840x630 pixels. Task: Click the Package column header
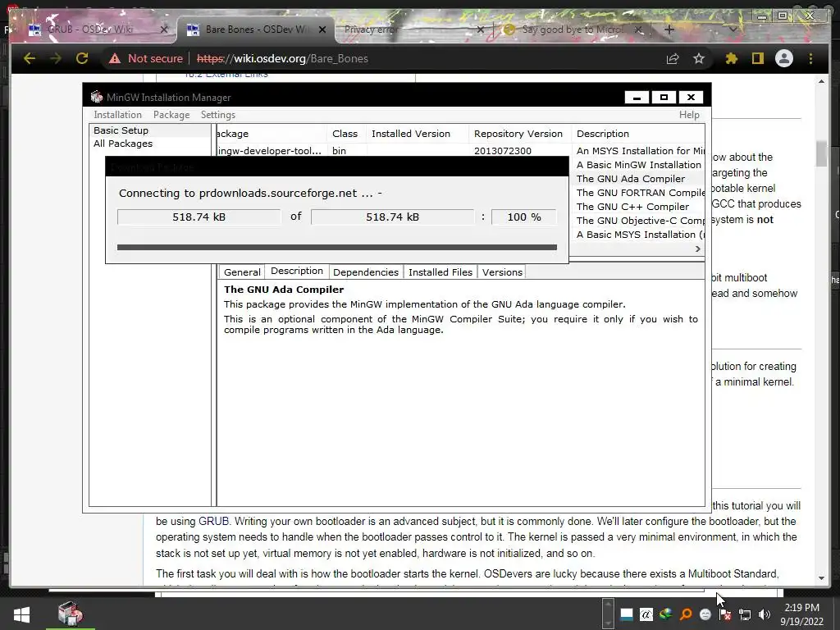coord(271,134)
